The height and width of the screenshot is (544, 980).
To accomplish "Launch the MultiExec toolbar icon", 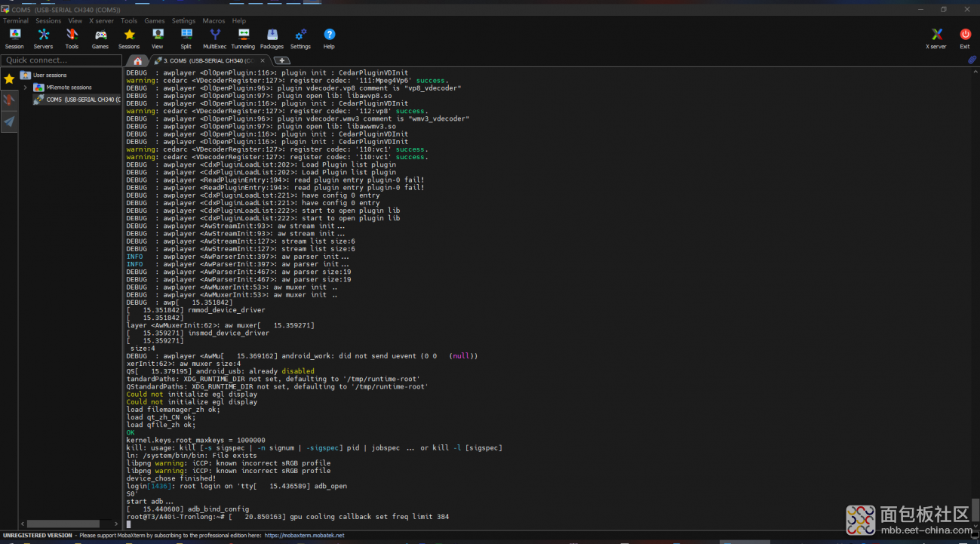I will coord(214,38).
